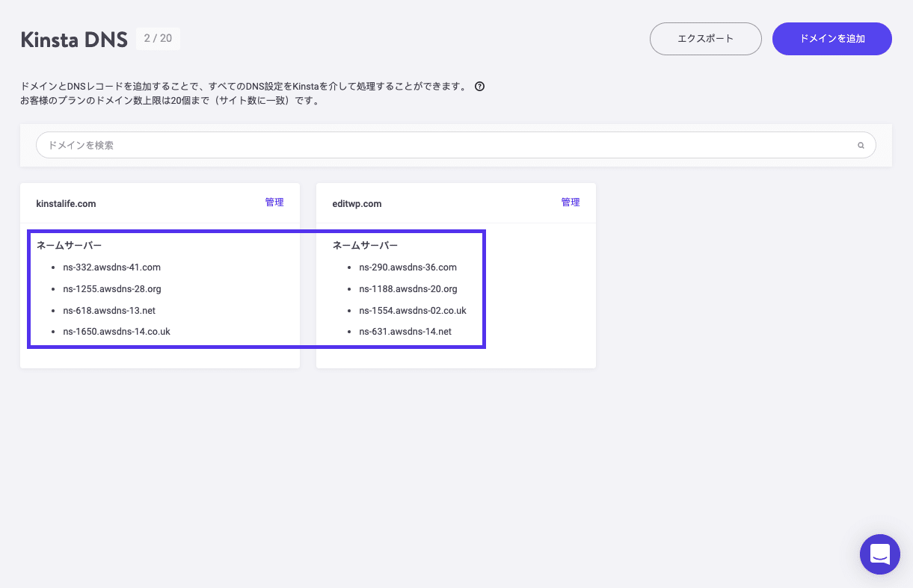Click the エクスポート button
The width and height of the screenshot is (913, 588).
(705, 38)
